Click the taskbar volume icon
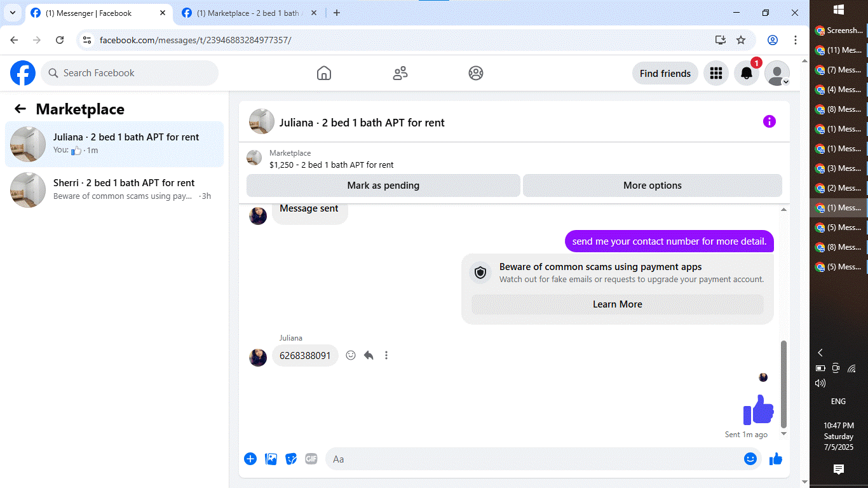 click(820, 383)
